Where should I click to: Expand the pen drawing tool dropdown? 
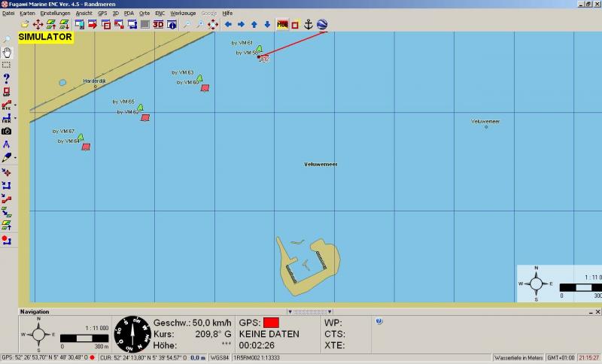pyautogui.click(x=14, y=158)
